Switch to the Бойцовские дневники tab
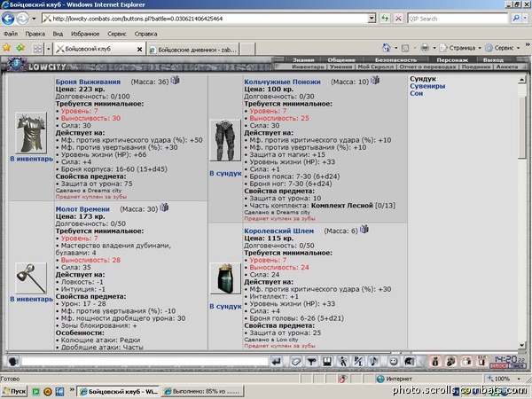Image resolution: width=532 pixels, height=399 pixels. 193,50
